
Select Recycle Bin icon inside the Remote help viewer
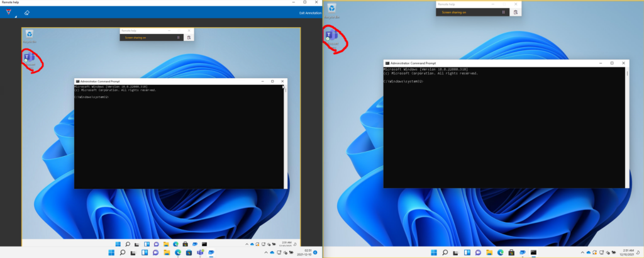click(29, 36)
